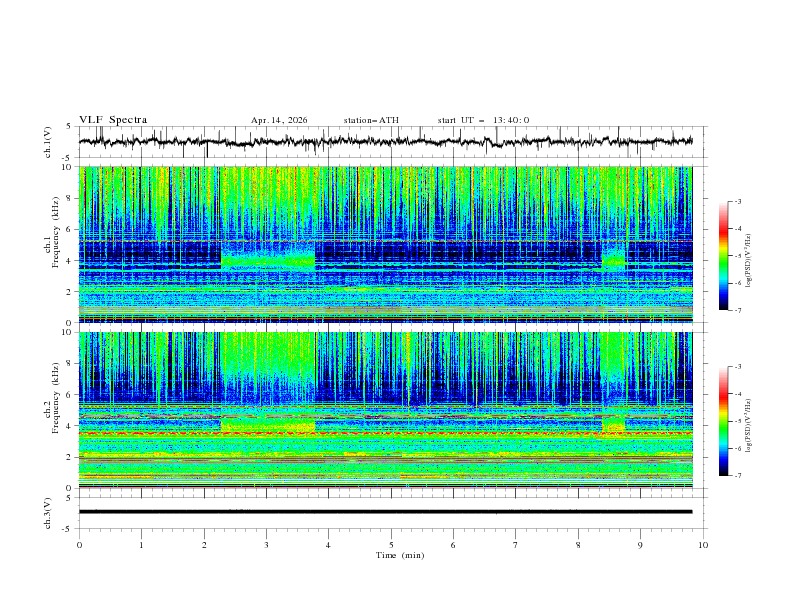Click the log(PSD) label beside upper color bar
Viewport: 792px width, 612px height.
point(749,261)
